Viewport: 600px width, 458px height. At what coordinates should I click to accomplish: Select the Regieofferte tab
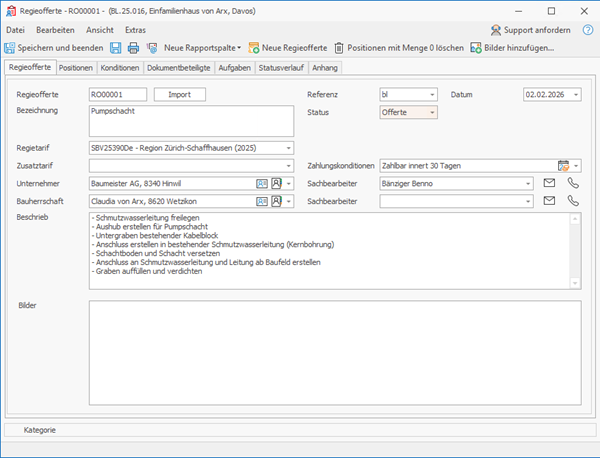(30, 67)
